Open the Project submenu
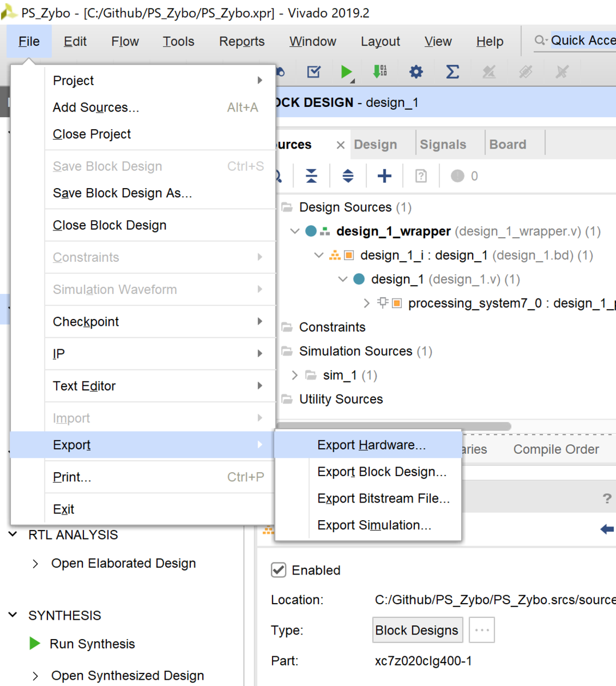This screenshot has width=616, height=686. point(143,81)
